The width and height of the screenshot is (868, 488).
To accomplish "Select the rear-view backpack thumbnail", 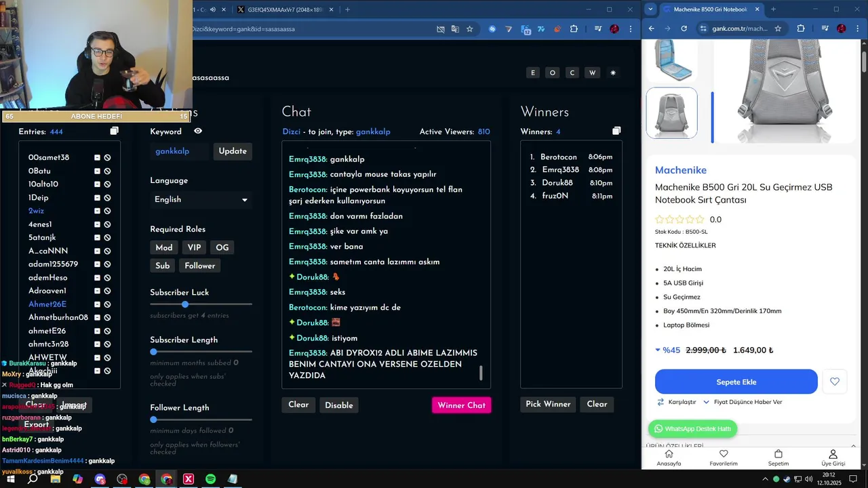I will point(671,113).
